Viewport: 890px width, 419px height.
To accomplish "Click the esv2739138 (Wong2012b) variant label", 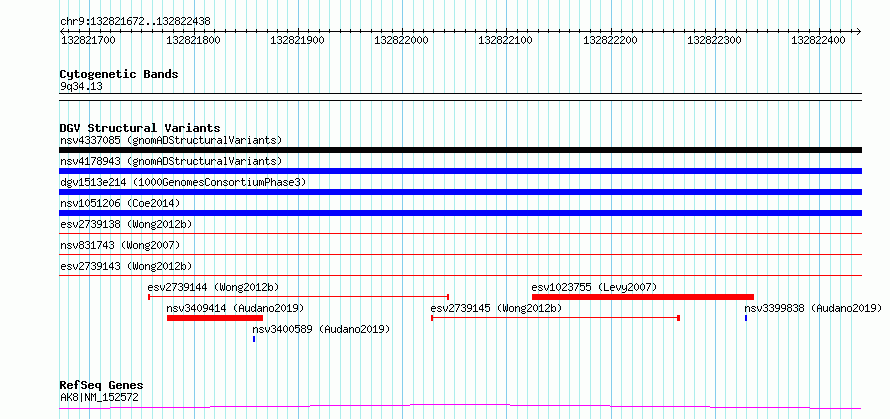I will [126, 224].
